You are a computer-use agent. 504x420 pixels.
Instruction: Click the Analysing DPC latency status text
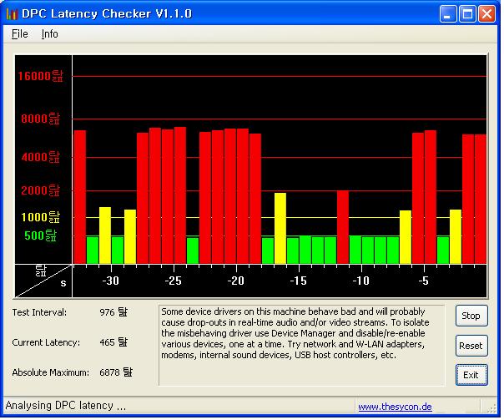(x=66, y=406)
